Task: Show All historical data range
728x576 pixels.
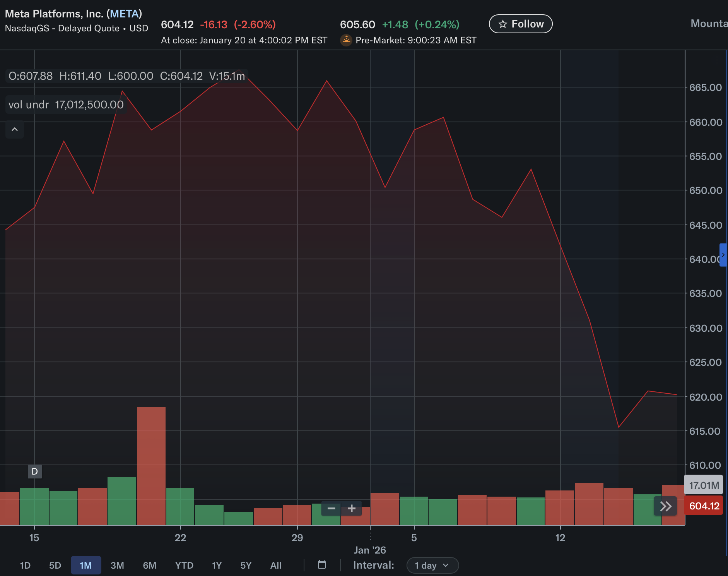Action: (x=276, y=565)
